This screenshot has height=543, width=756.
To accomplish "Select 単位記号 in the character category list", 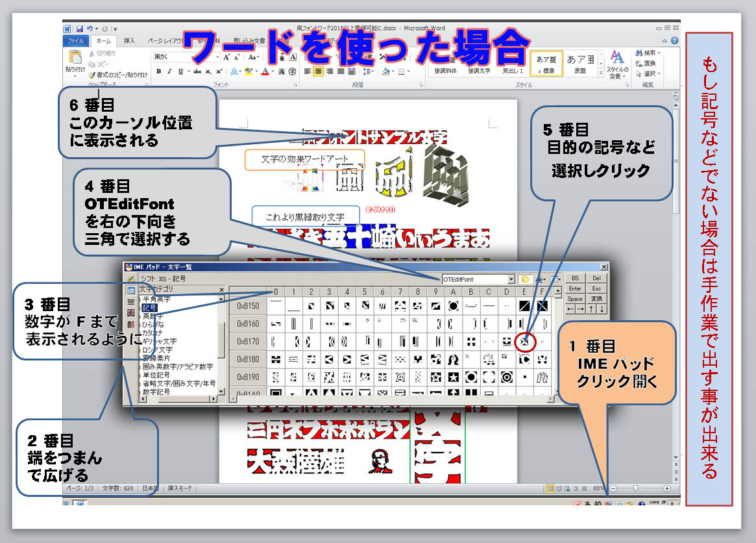I will click(x=156, y=375).
